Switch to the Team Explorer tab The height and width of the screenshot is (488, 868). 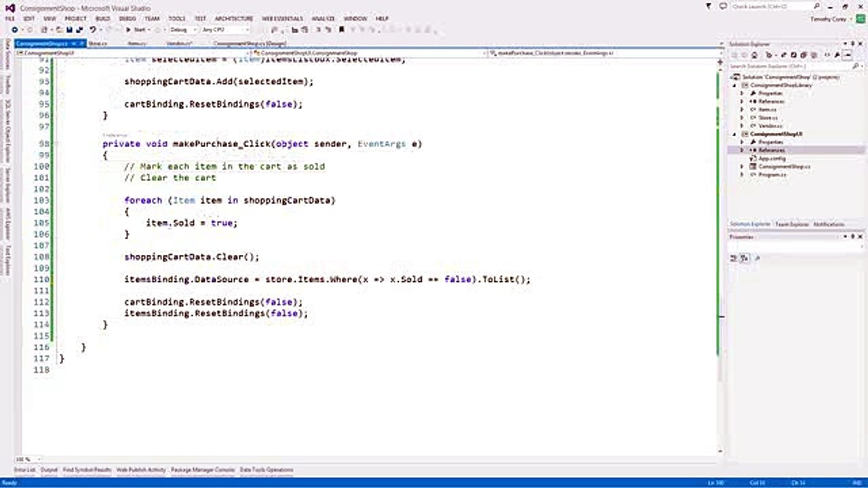[x=791, y=224]
